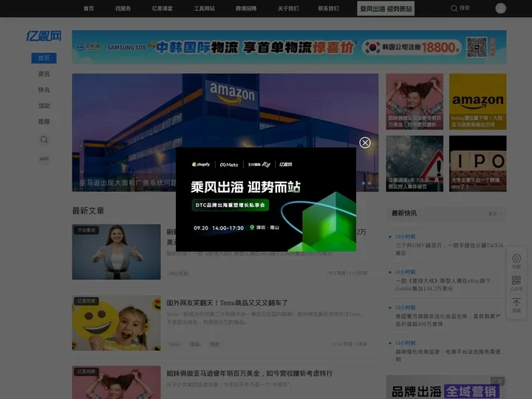Click the APP icon in left sidebar
Viewport: 532px width, 399px height.
tap(44, 159)
